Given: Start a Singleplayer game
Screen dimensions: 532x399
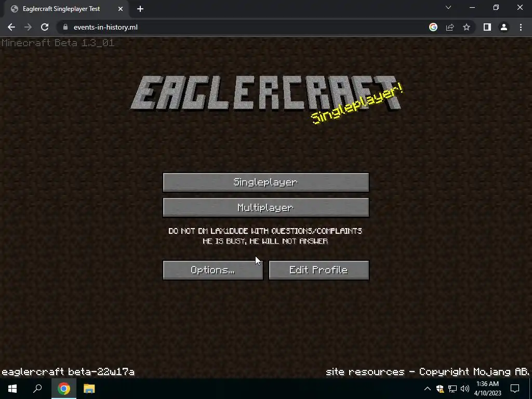Looking at the screenshot, I should click(x=265, y=182).
